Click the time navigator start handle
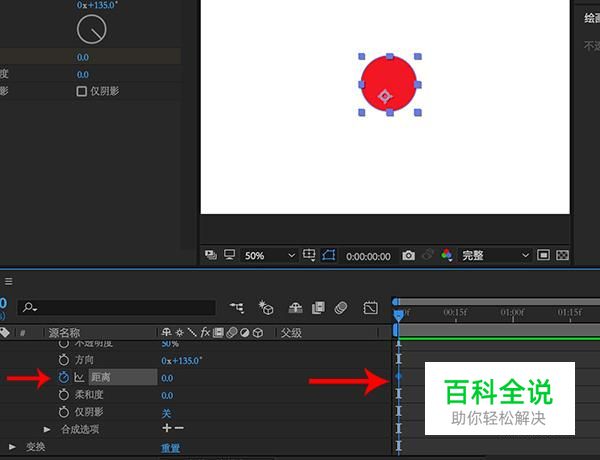The image size is (600, 460). [x=396, y=302]
